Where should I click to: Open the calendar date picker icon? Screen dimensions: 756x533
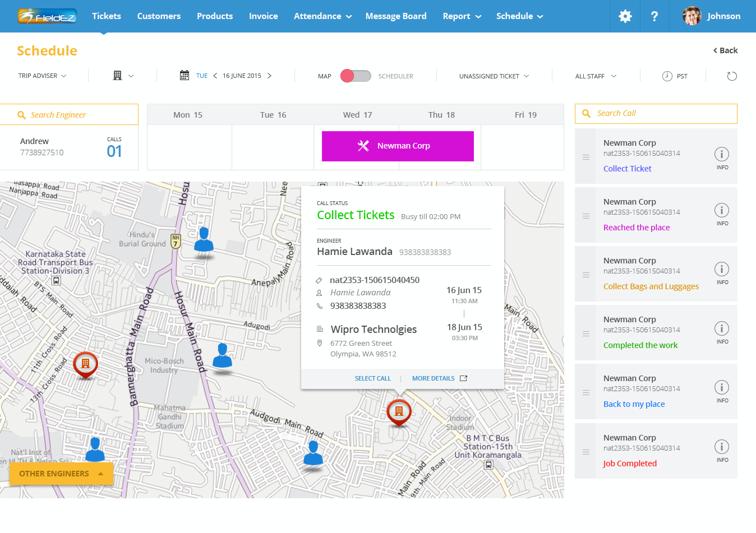(x=185, y=75)
